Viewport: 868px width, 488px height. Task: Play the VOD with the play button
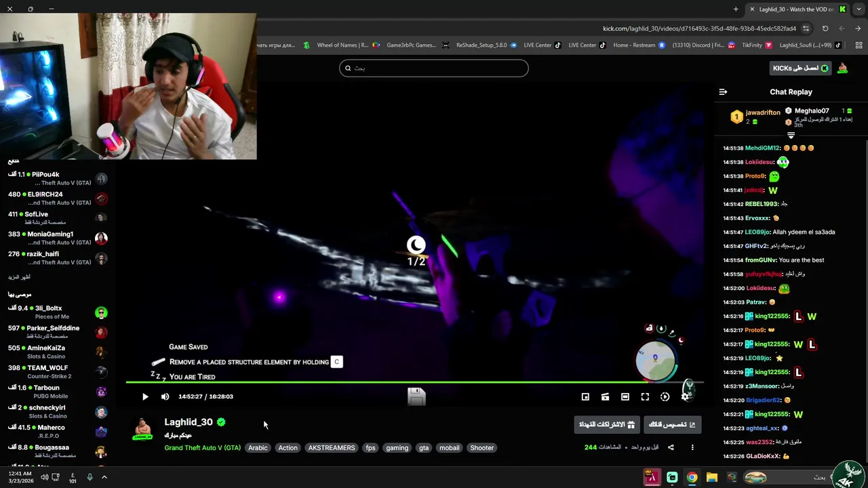(x=145, y=396)
